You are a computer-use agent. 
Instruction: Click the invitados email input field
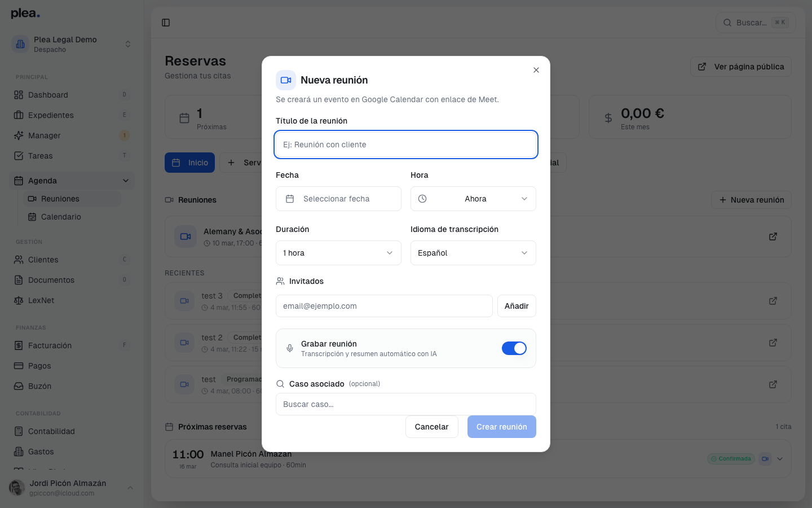384,306
